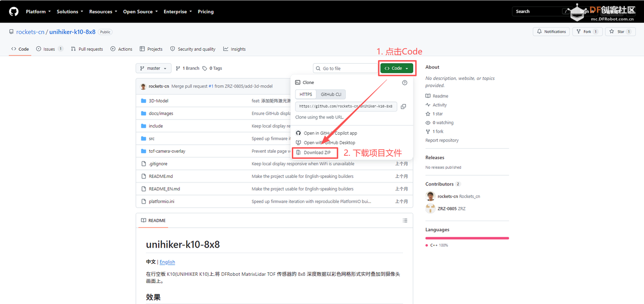Click rockets-cn contributor avatar
The height and width of the screenshot is (304, 644).
tap(430, 196)
